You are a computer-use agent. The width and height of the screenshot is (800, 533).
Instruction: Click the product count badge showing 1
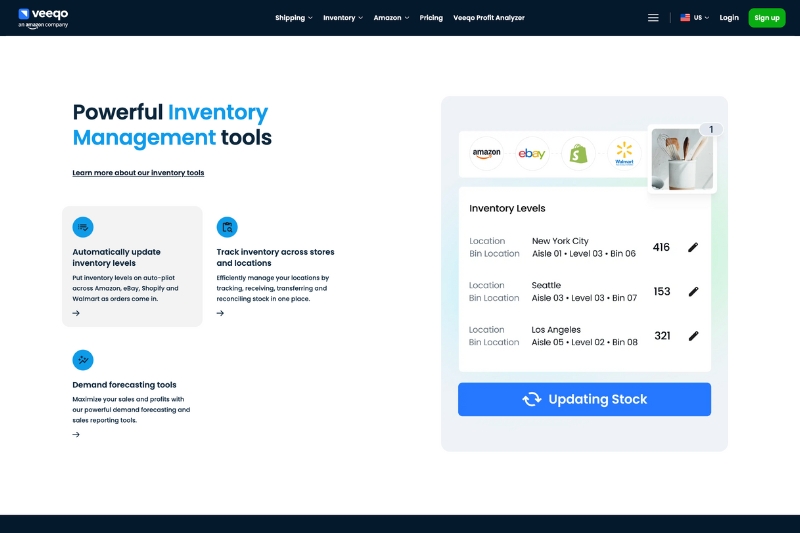click(711, 130)
